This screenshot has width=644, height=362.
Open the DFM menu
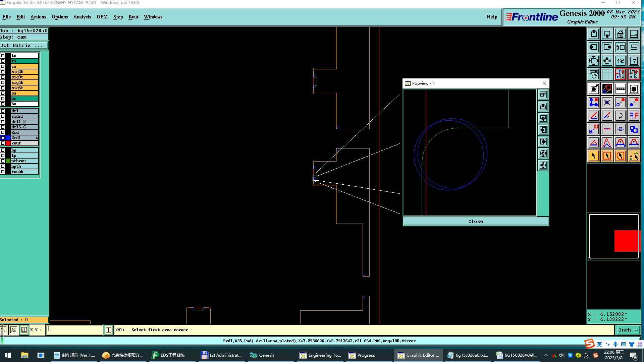[x=102, y=17]
